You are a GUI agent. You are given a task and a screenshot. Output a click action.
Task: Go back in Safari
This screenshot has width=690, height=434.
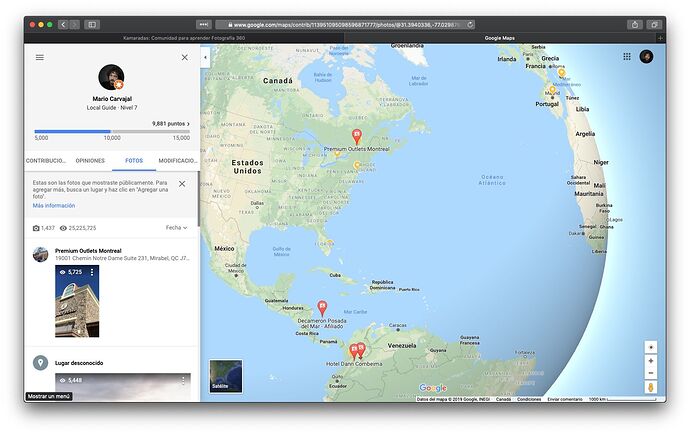point(63,25)
